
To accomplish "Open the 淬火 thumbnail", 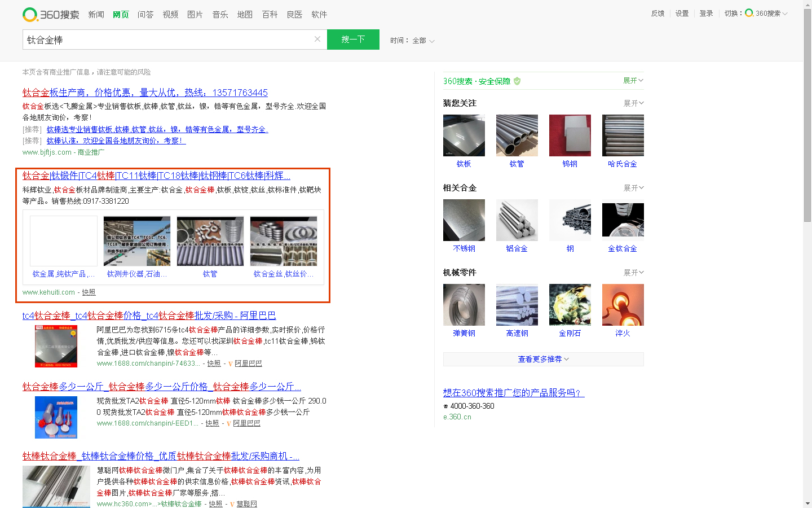I will [x=623, y=305].
